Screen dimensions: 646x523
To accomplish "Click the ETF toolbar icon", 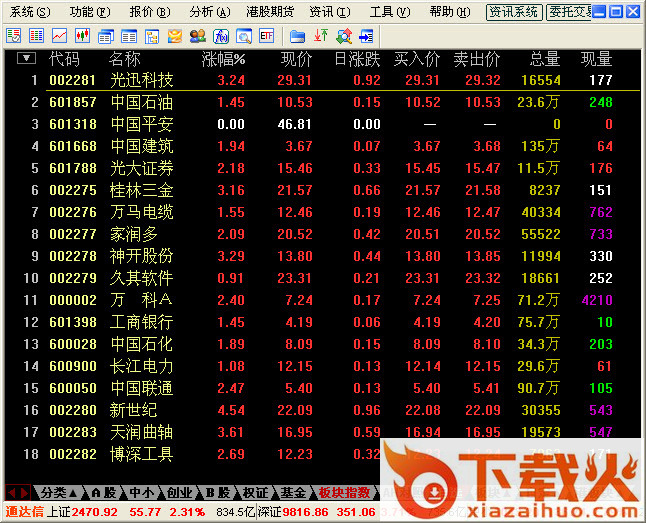I will 267,35.
